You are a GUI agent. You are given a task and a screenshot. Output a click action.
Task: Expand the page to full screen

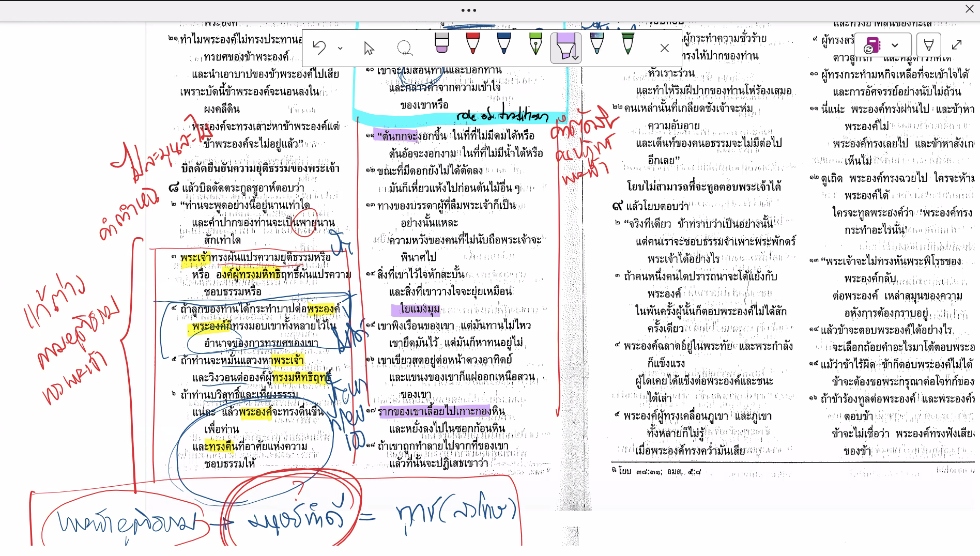[x=957, y=45]
